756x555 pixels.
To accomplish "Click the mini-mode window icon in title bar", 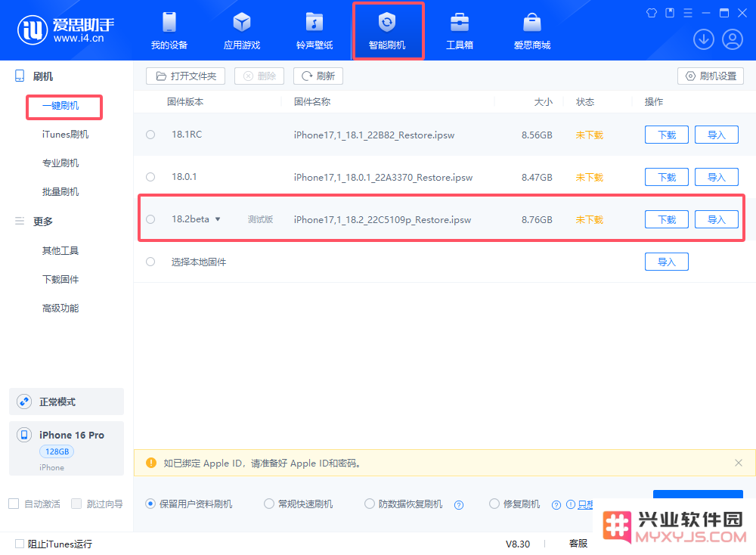I will [670, 13].
